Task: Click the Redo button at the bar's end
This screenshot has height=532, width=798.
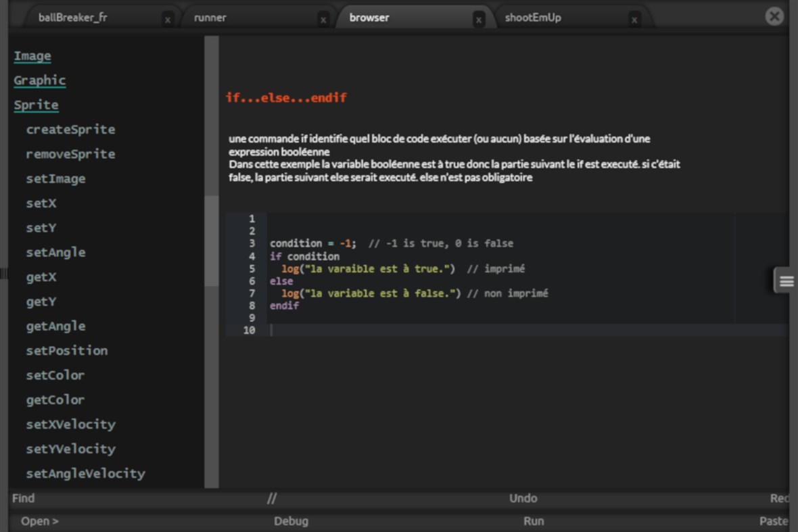Action: coord(779,498)
